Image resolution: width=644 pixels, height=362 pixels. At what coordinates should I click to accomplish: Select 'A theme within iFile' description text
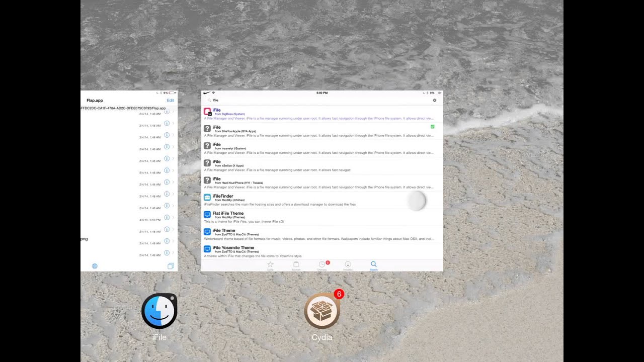click(253, 256)
